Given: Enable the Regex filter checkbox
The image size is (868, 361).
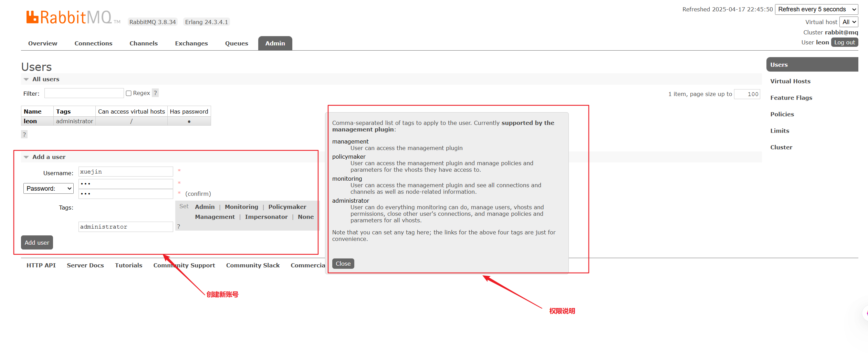Looking at the screenshot, I should (x=129, y=93).
